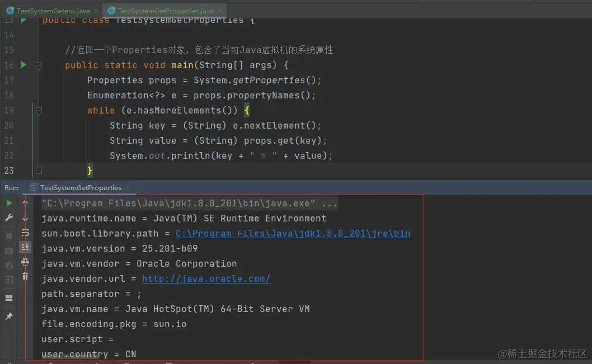This screenshot has width=592, height=364.
Task: Click the exit arrow icon in Run panel
Action: (x=9, y=280)
